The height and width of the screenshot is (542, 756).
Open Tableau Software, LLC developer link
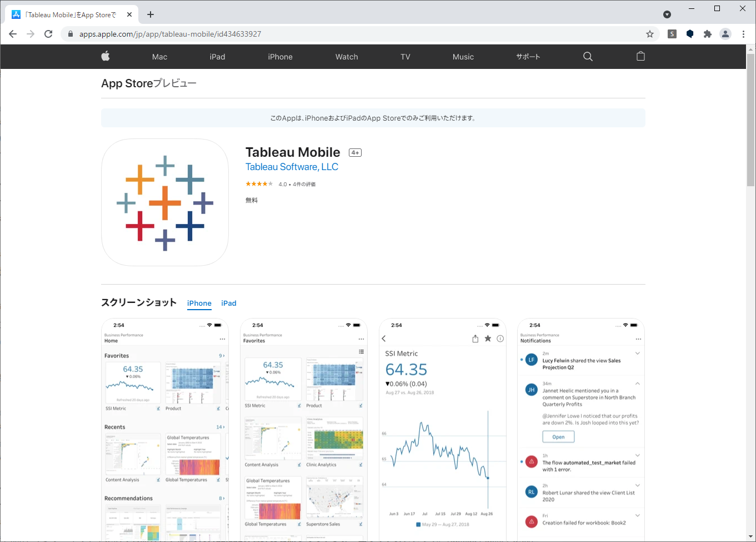pyautogui.click(x=292, y=167)
